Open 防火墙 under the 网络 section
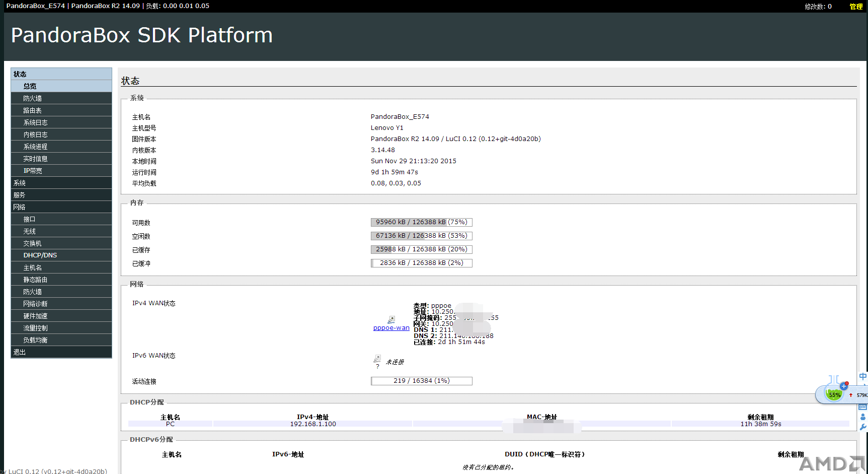Screen dimensions: 868x474 click(61, 292)
